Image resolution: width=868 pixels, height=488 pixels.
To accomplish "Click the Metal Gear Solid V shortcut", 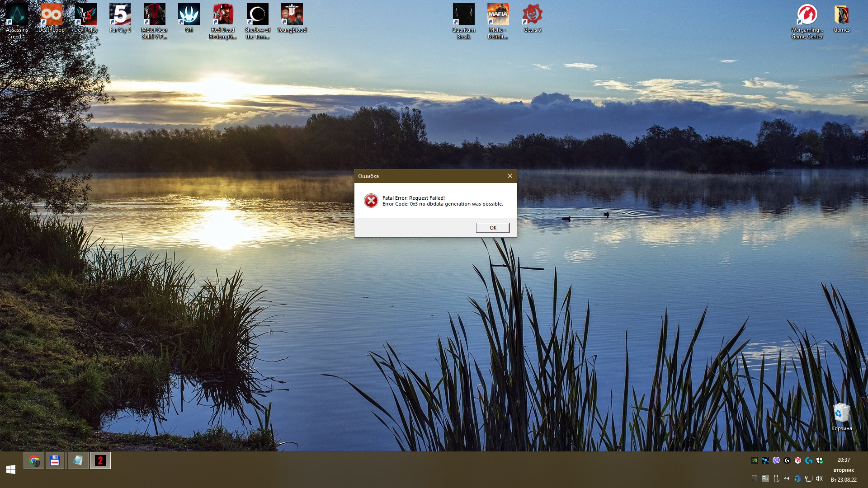I will [x=154, y=21].
